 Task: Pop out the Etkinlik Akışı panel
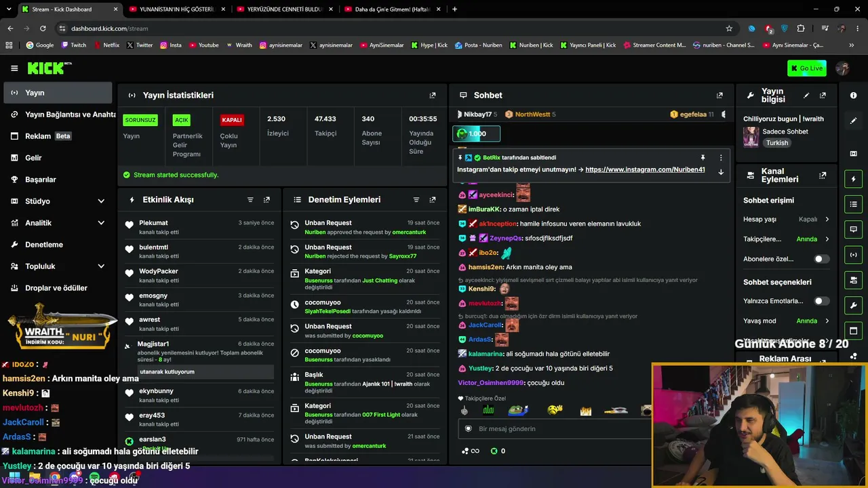pos(267,200)
